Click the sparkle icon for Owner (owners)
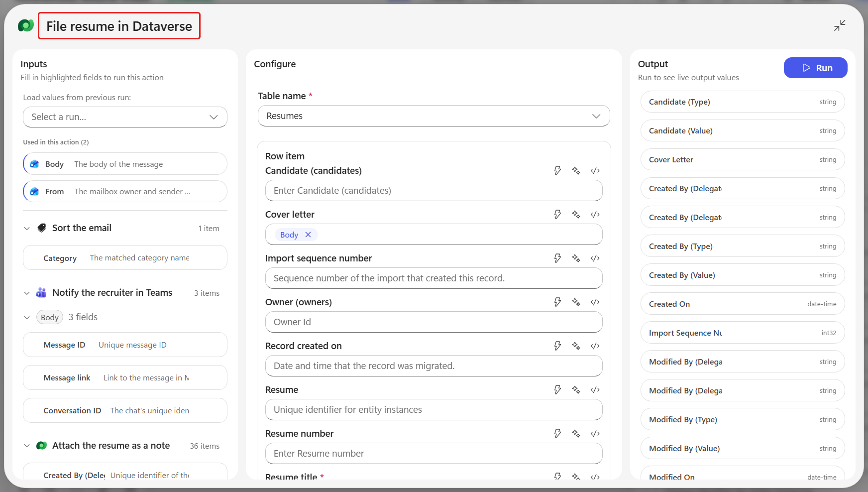This screenshot has width=868, height=492. click(576, 302)
